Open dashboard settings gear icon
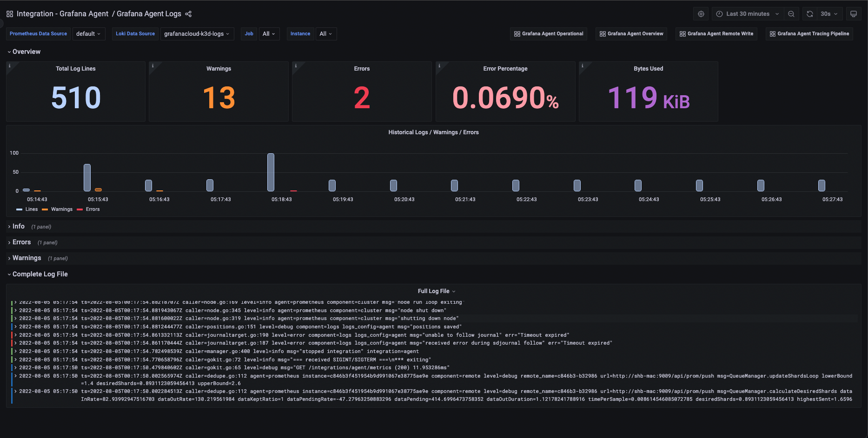The height and width of the screenshot is (438, 868). coord(701,14)
